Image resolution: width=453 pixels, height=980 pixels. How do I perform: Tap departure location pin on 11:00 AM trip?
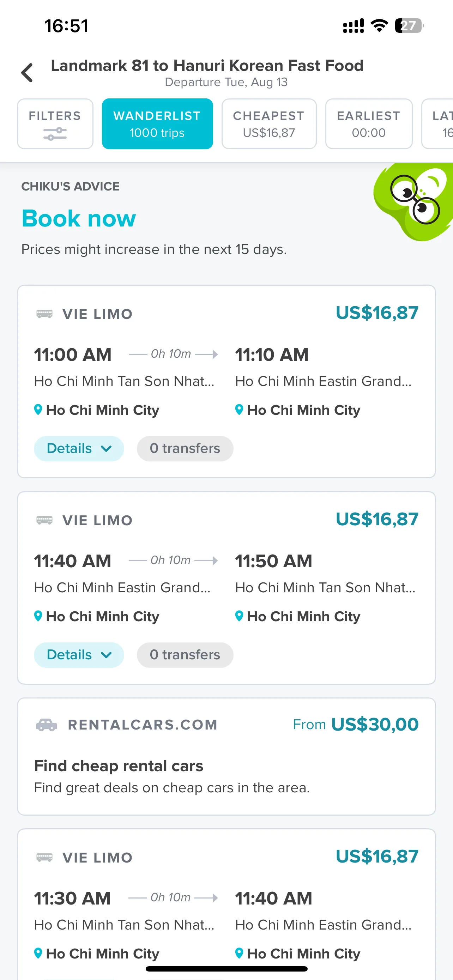38,410
